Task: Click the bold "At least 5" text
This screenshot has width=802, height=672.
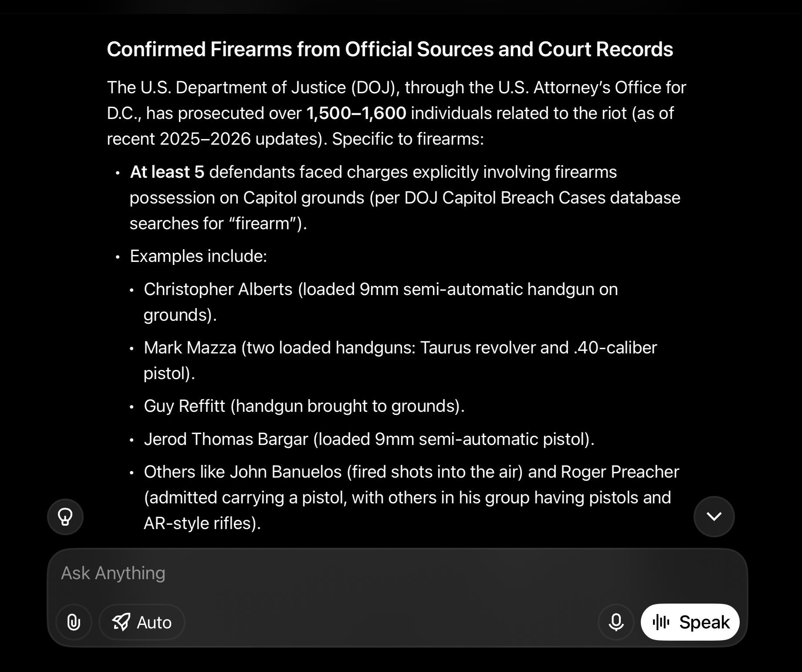Action: tap(167, 172)
